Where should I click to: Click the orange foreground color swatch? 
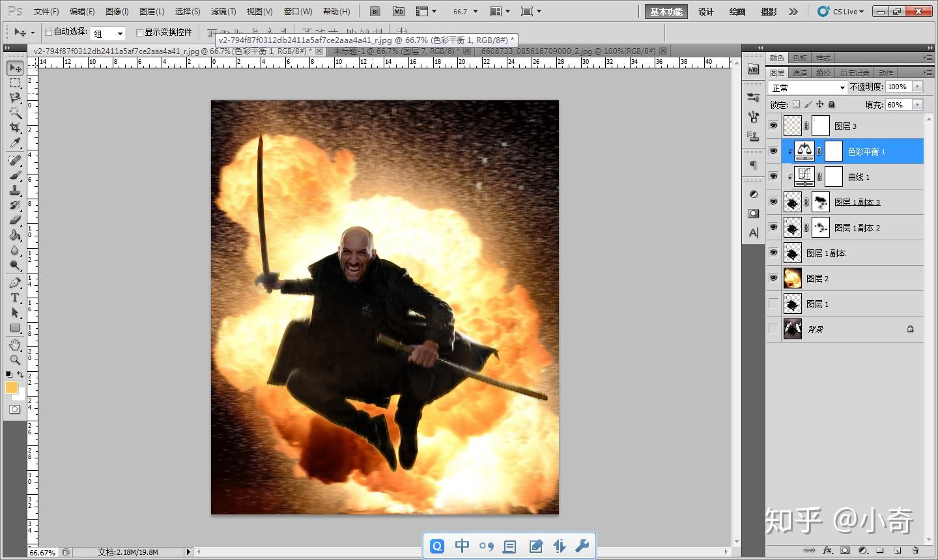12,387
